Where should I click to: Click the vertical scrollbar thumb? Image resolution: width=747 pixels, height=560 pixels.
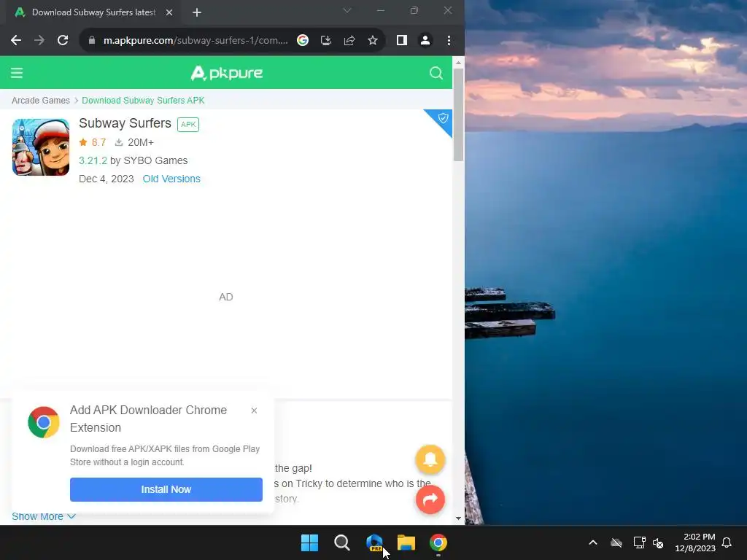[x=458, y=115]
